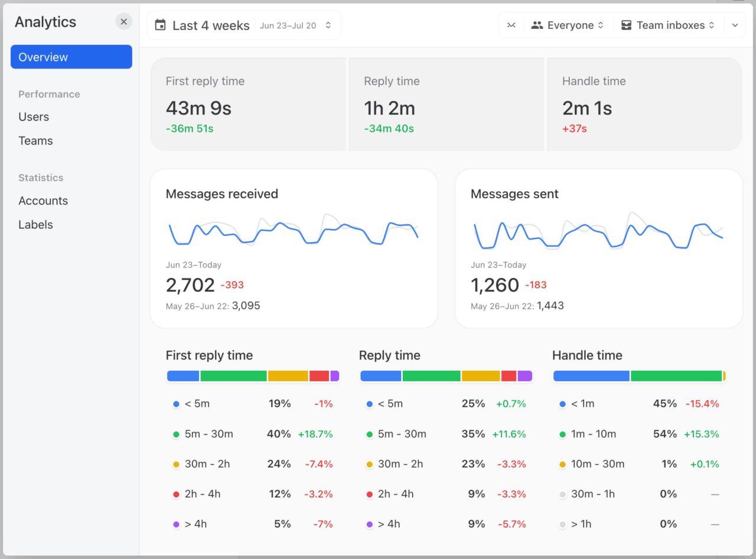Toggle the < 5m legend under First reply time
This screenshot has width=756, height=559.
196,404
